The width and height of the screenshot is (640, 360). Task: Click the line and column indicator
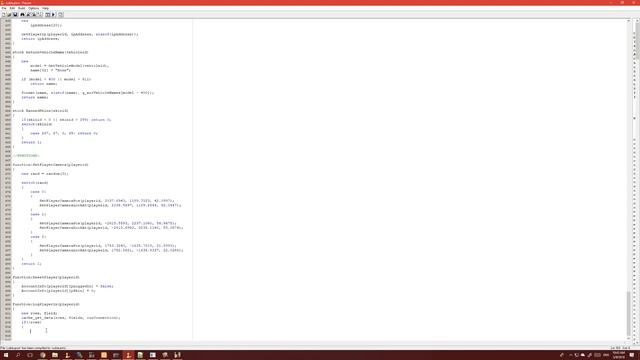tap(620, 348)
